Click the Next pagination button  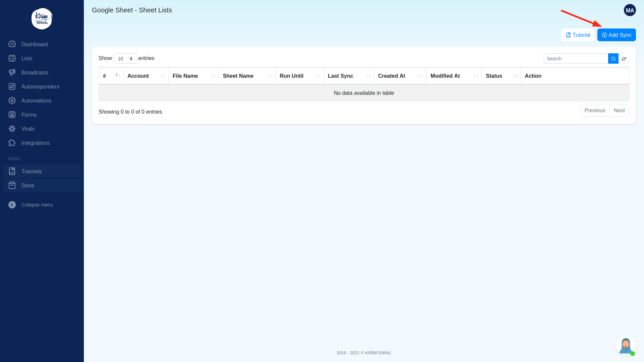coord(619,111)
